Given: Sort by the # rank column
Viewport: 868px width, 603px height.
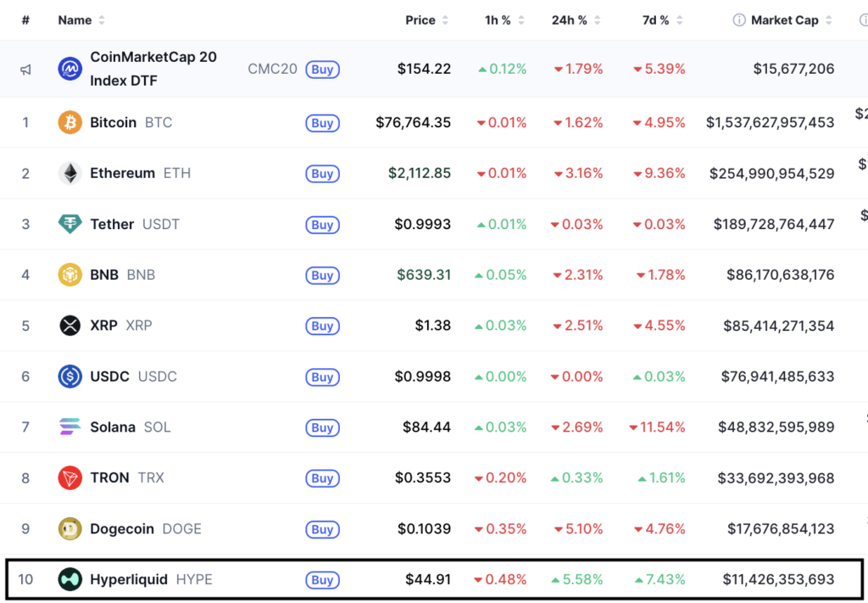Looking at the screenshot, I should click(25, 20).
